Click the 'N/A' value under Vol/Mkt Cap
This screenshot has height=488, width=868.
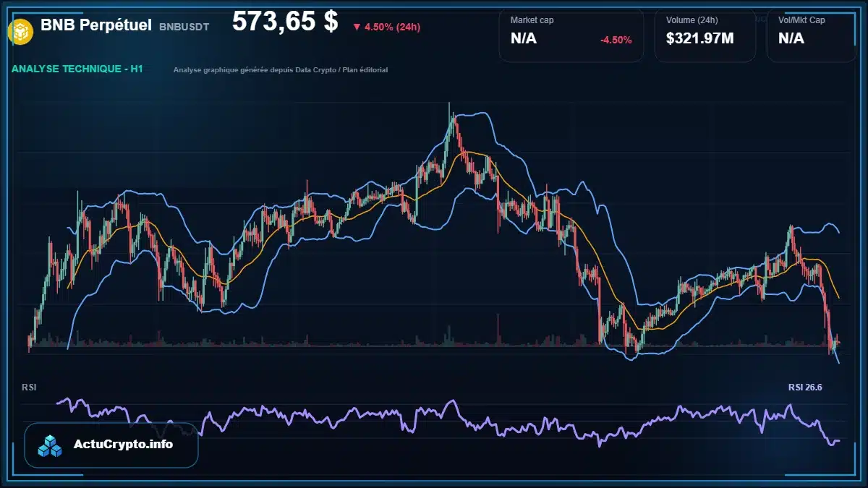tap(791, 39)
